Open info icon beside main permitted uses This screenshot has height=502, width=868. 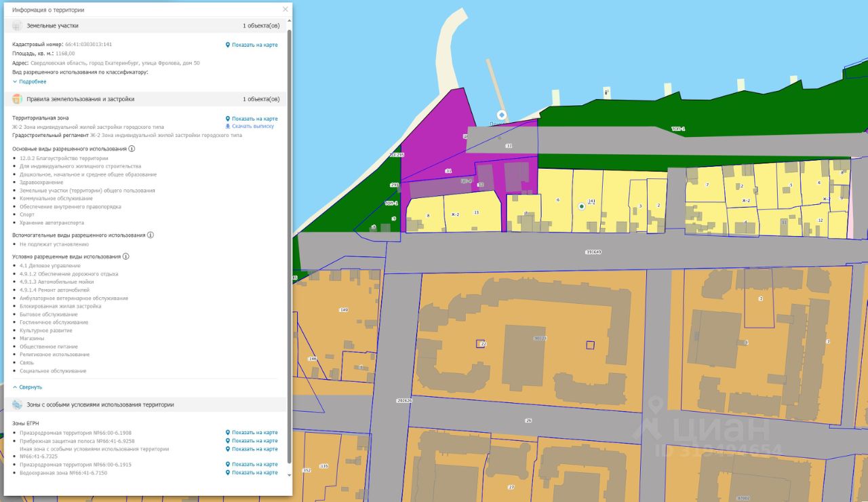pyautogui.click(x=132, y=149)
